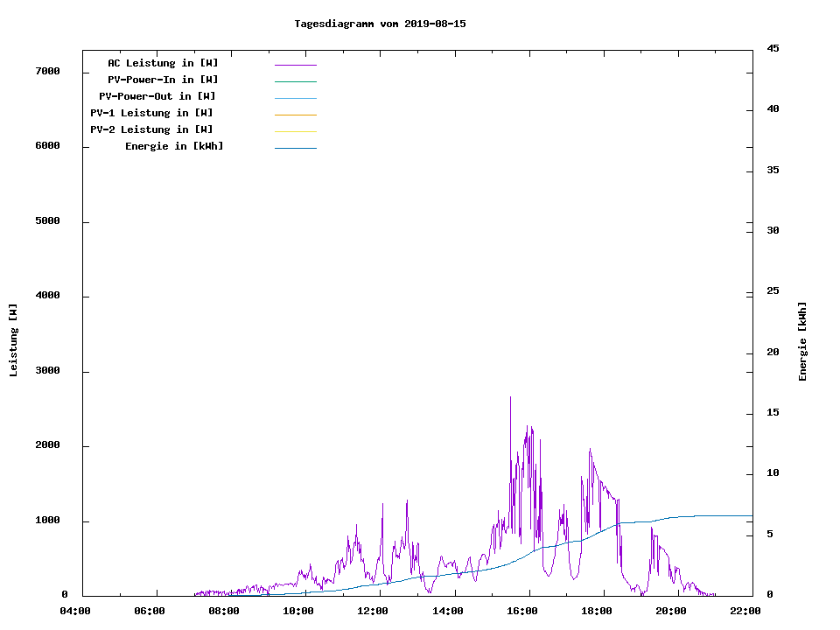Click the 45 tick on the energy axis
Image resolution: width=840 pixels, height=630 pixels.
(x=773, y=48)
